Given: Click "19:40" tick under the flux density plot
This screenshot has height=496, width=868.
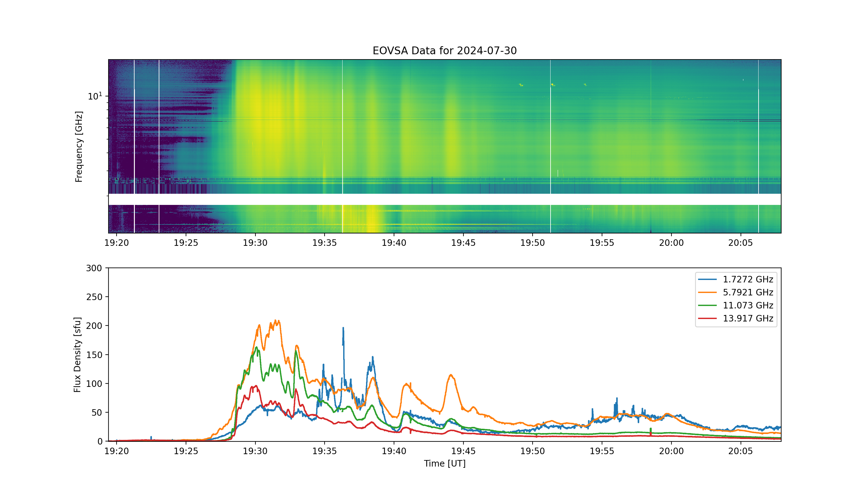Looking at the screenshot, I should (394, 451).
